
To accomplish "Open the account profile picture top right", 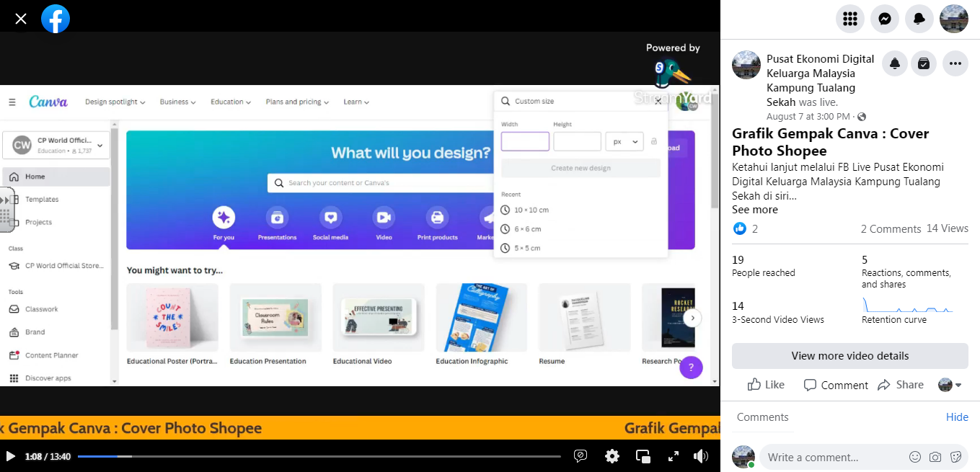I will coord(954,19).
